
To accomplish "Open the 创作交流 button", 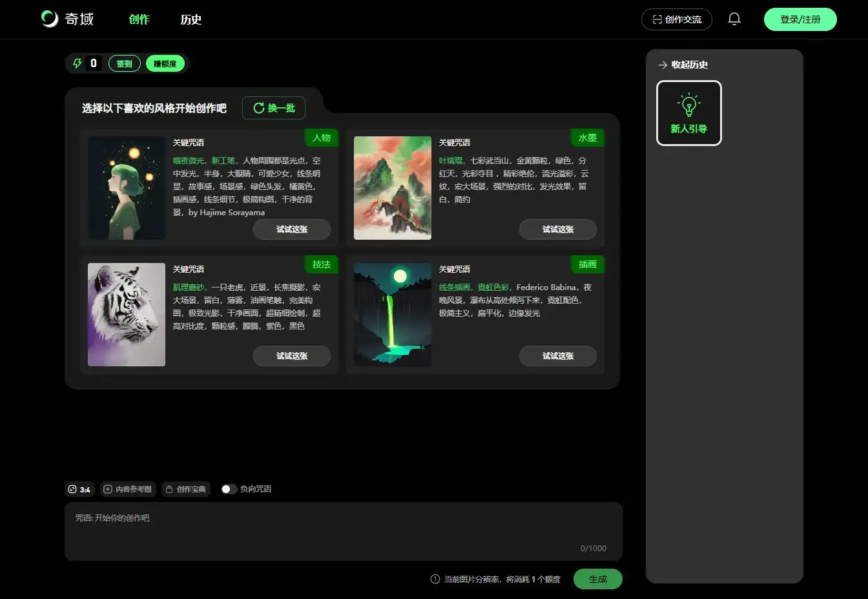I will coord(676,19).
